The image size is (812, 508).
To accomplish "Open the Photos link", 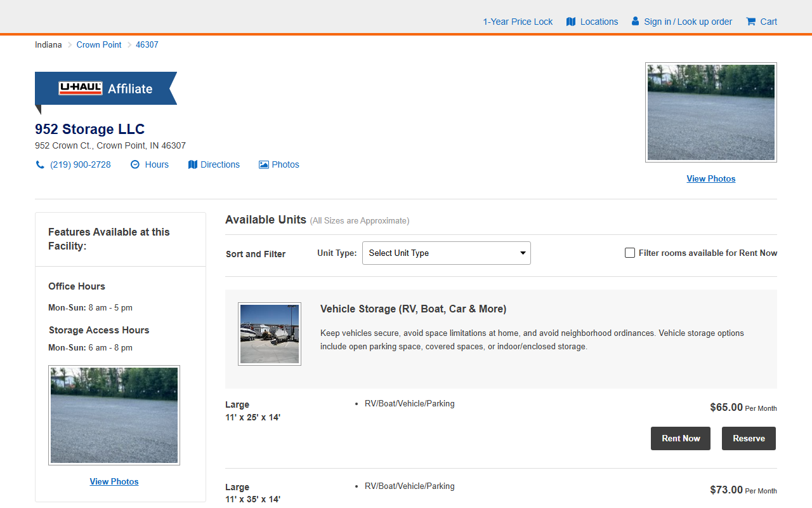I will click(x=285, y=164).
